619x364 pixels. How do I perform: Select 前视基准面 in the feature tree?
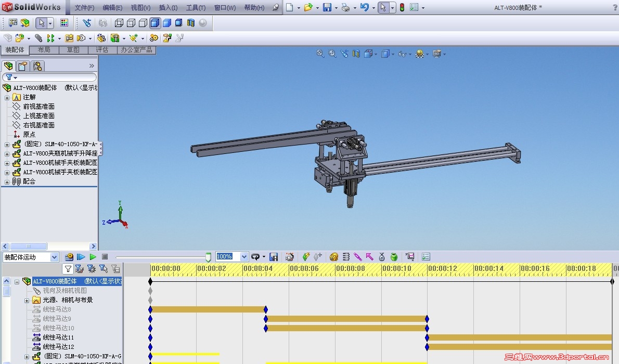(x=38, y=107)
